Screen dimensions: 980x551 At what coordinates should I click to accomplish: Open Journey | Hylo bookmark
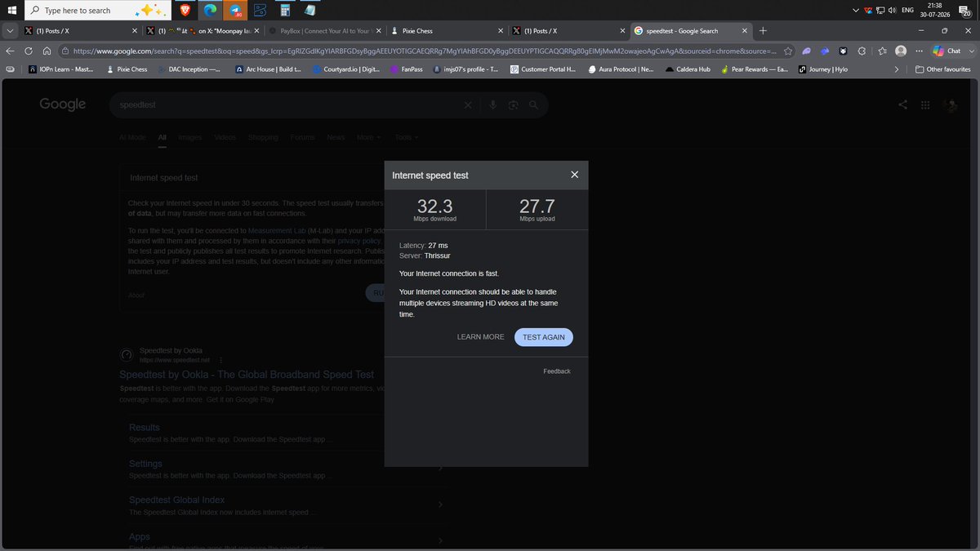[823, 69]
